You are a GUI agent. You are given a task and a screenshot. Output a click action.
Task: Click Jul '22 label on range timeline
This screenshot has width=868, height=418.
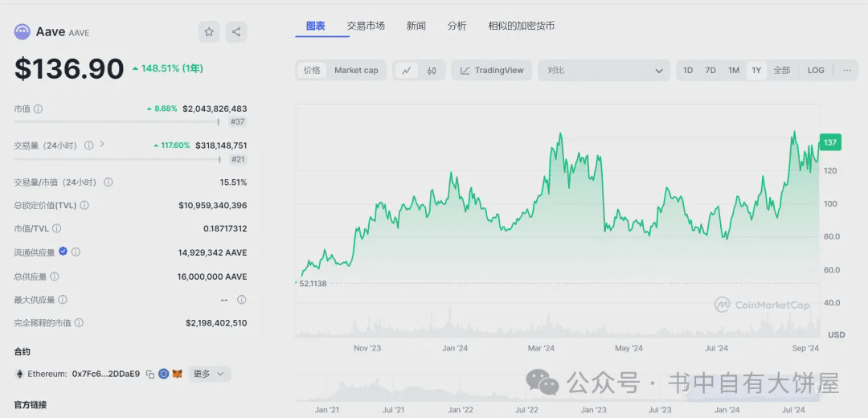(x=527, y=410)
